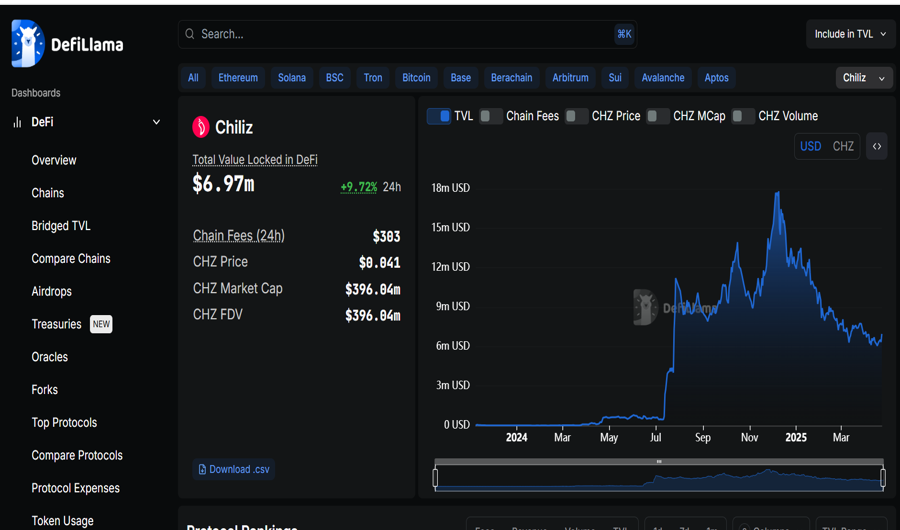The height and width of the screenshot is (530, 900).
Task: Toggle the TVL chart switch
Action: (x=439, y=116)
